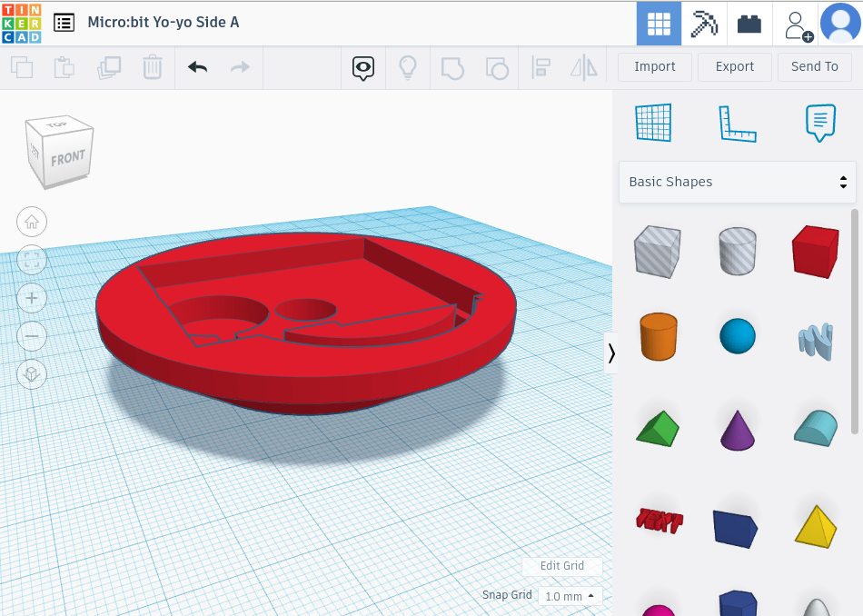The height and width of the screenshot is (616, 863).
Task: Click the Export button
Action: click(734, 66)
